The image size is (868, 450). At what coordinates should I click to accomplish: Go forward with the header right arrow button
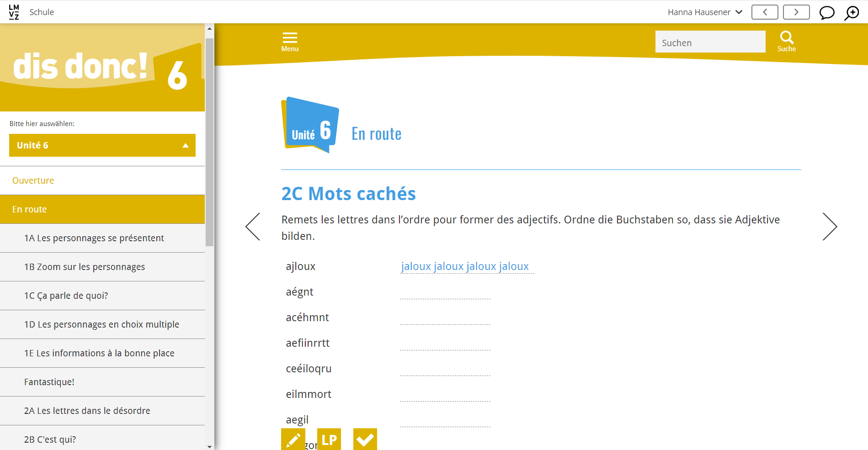796,12
